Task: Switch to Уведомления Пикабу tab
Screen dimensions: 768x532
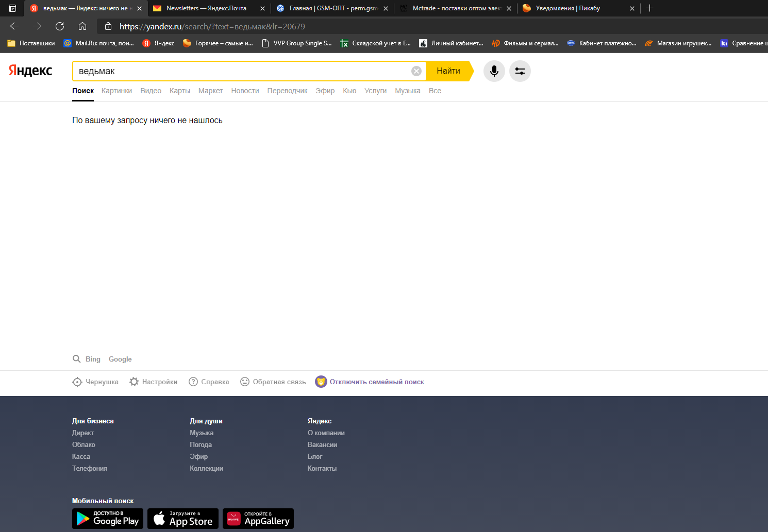Action: [567, 8]
